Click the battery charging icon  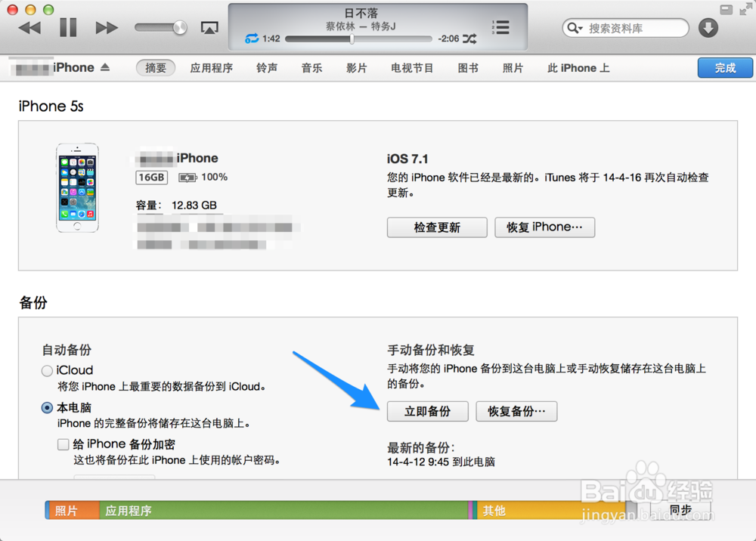point(187,178)
